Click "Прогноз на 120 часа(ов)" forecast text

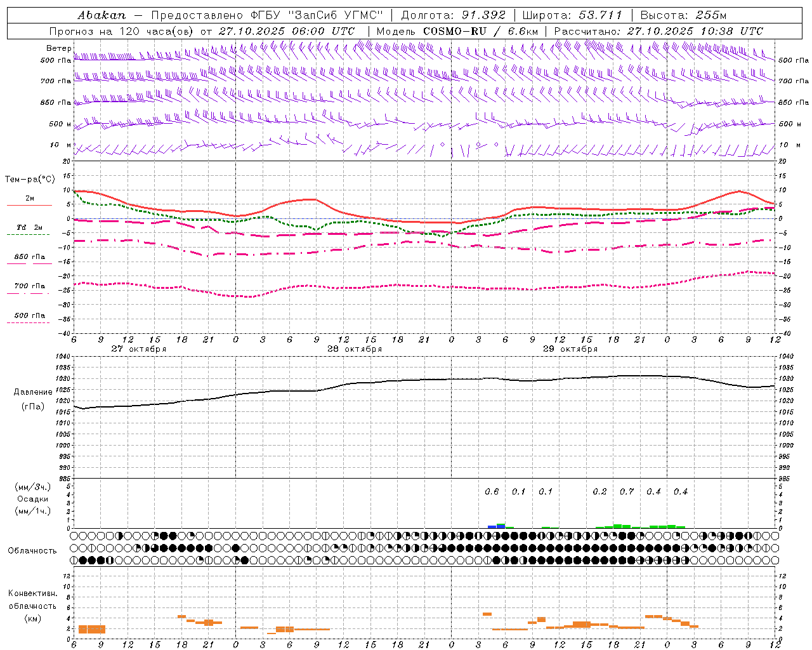[x=122, y=31]
